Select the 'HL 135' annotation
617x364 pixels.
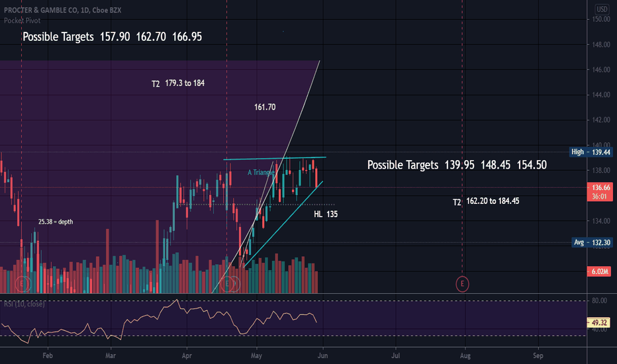(x=326, y=214)
